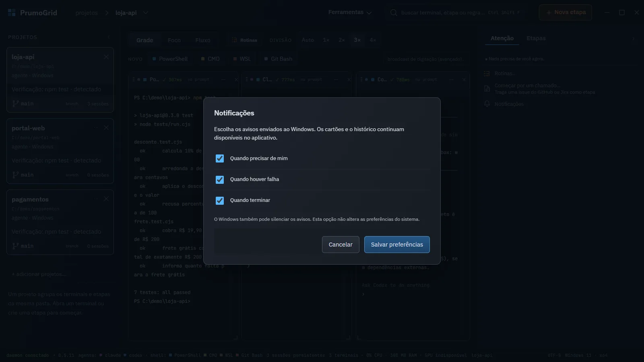The image size is (644, 362).
Task: Select 2× division option
Action: 341,40
